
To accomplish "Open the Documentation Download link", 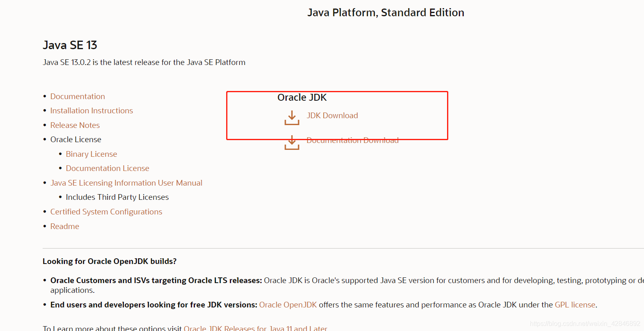I will [352, 140].
